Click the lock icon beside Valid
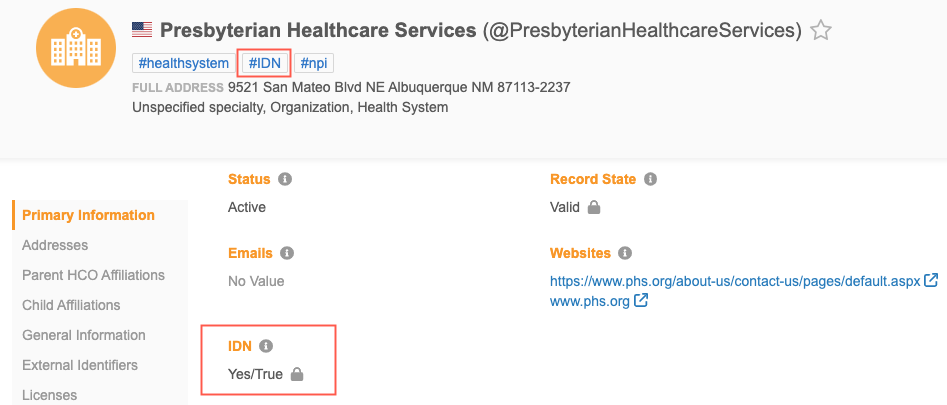 click(x=594, y=208)
